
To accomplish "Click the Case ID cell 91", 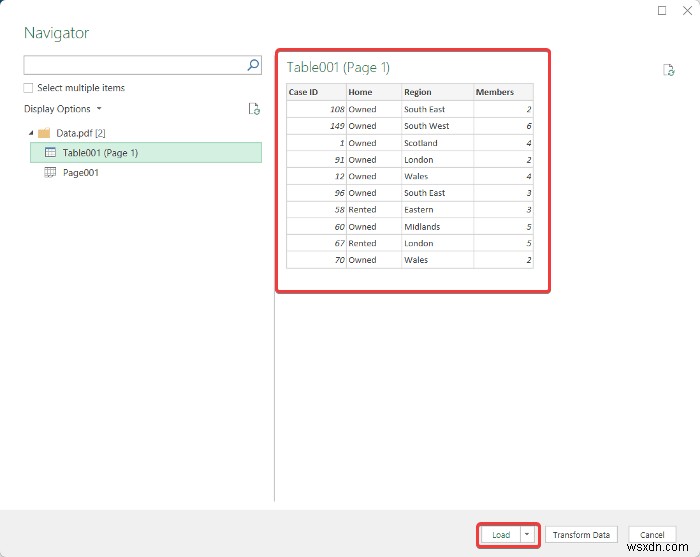I will (317, 160).
